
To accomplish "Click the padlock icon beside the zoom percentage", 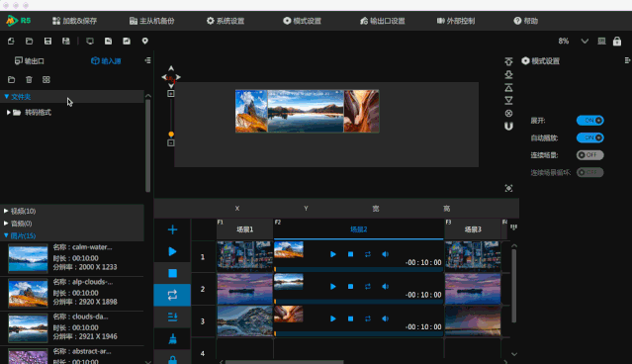I will [x=617, y=42].
